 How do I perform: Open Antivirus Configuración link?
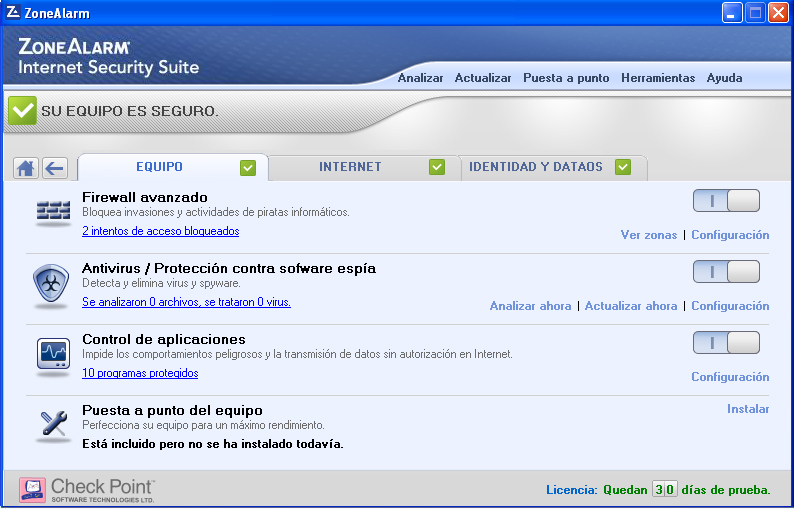click(x=730, y=306)
